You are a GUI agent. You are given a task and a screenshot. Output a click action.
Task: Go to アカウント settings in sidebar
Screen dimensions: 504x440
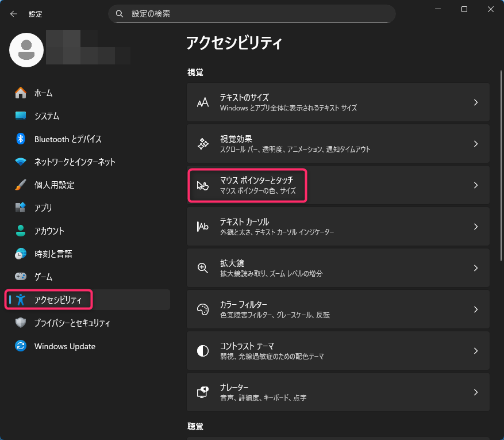pyautogui.click(x=49, y=231)
